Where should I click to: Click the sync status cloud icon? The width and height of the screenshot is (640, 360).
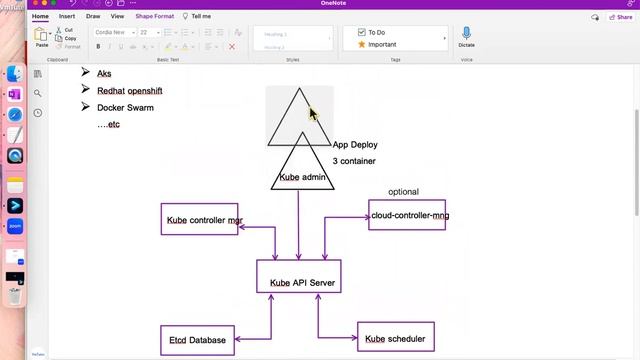595,17
